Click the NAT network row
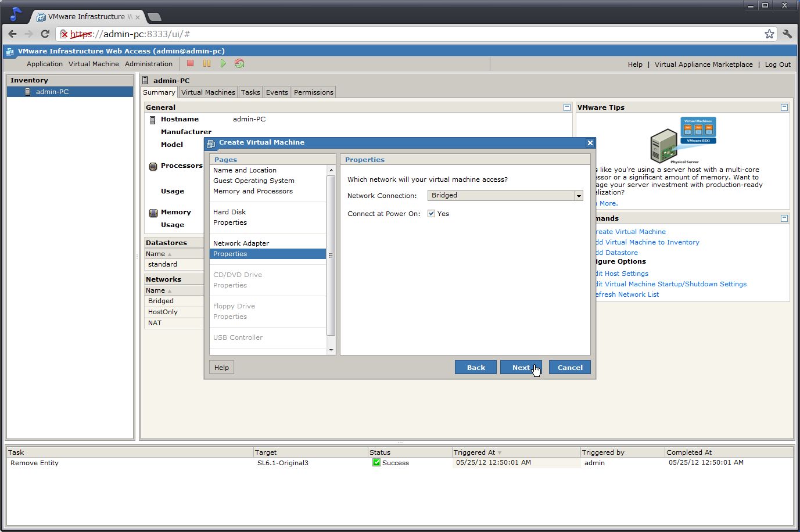This screenshot has width=800, height=532. 174,323
